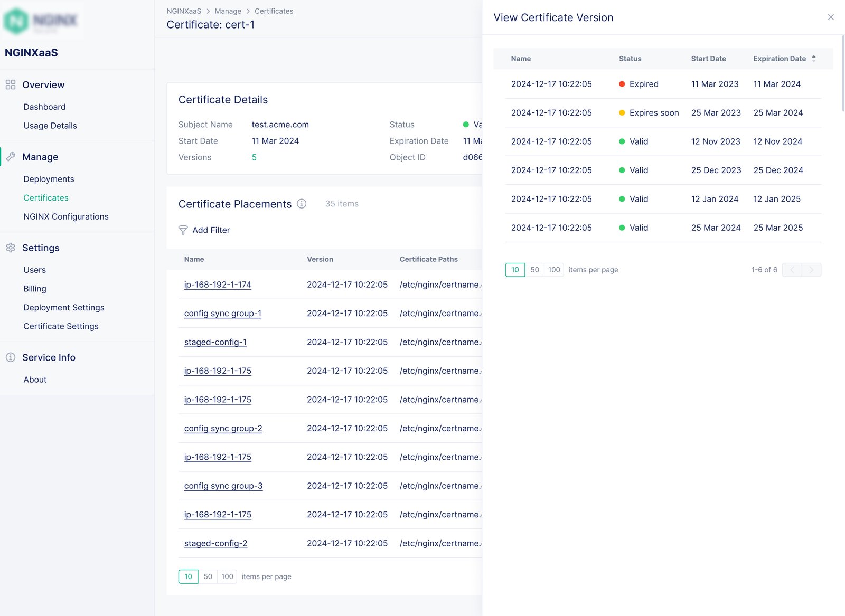The height and width of the screenshot is (616, 845).
Task: Set version panel to 100 items per page
Action: pos(554,270)
